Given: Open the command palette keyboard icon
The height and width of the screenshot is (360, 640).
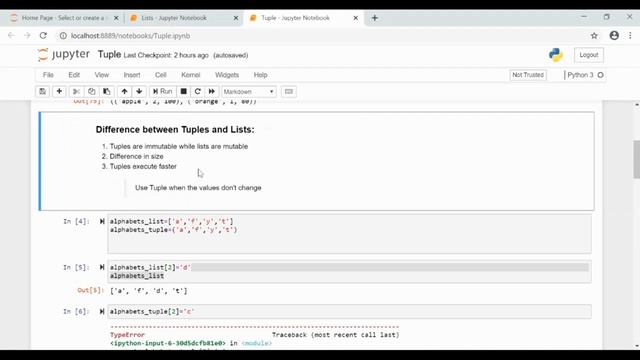Looking at the screenshot, I should click(x=289, y=91).
